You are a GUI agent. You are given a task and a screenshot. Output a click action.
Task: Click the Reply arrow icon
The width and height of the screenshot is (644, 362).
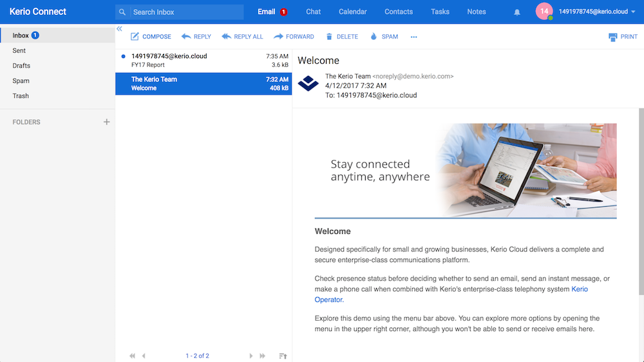[186, 37]
